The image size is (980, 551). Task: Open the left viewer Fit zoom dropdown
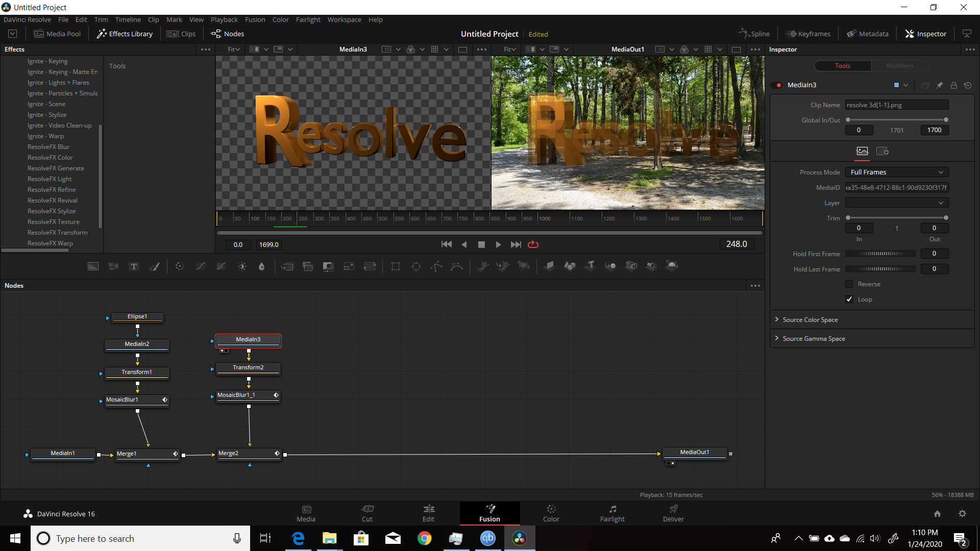[234, 49]
